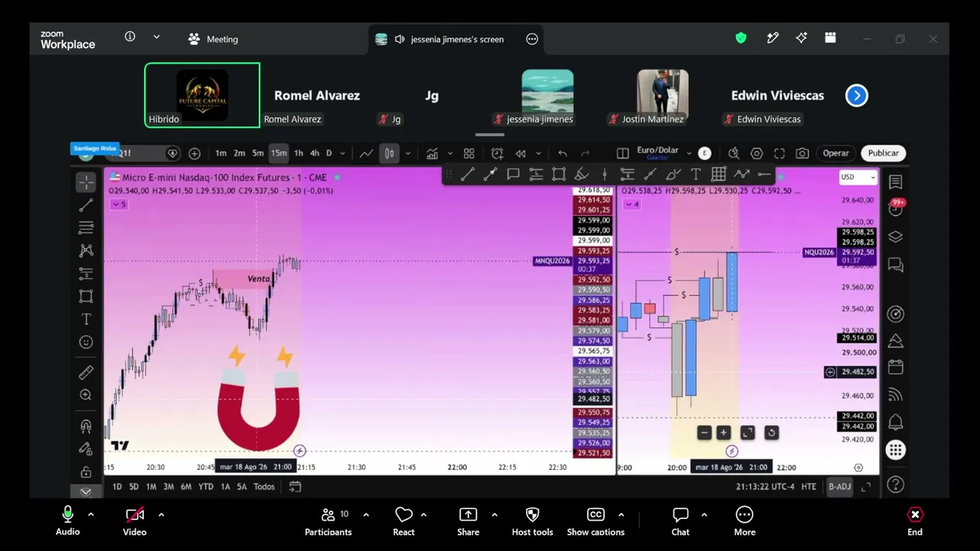This screenshot has height=551, width=980.
Task: Select the Todos date range
Action: click(264, 487)
